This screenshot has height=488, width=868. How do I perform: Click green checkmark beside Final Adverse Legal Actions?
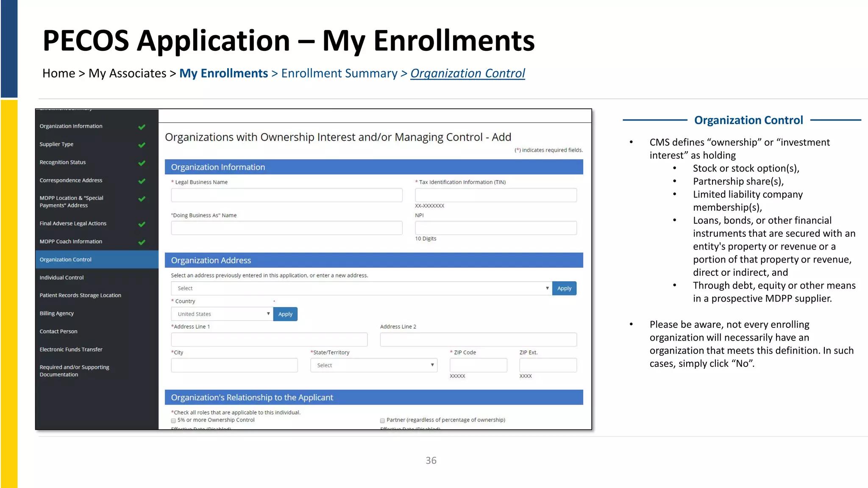(x=142, y=224)
